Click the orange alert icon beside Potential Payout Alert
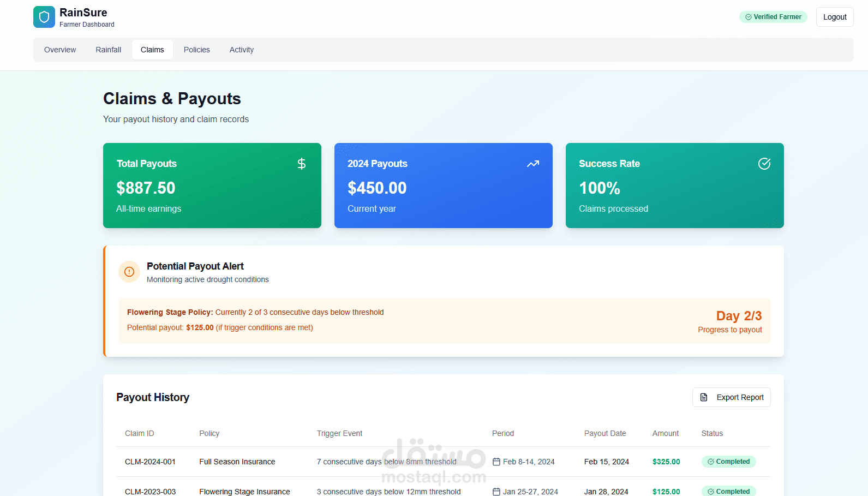868x496 pixels. (129, 272)
